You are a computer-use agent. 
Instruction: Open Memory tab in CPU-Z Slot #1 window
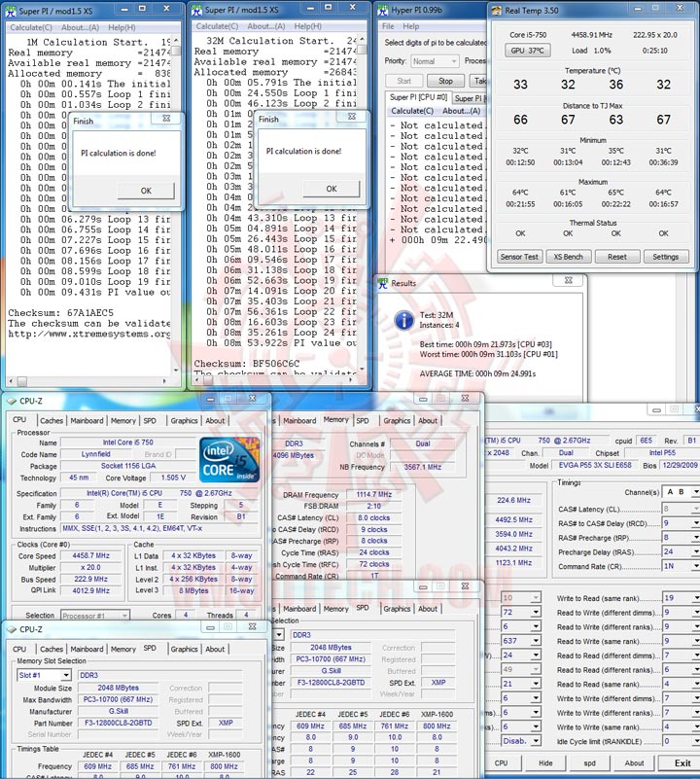123,649
